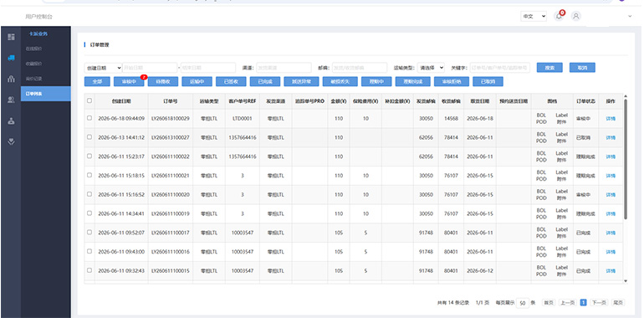Tick checkbox for order LY260611100022
Image resolution: width=644 pixels, height=318 pixels.
[89, 156]
